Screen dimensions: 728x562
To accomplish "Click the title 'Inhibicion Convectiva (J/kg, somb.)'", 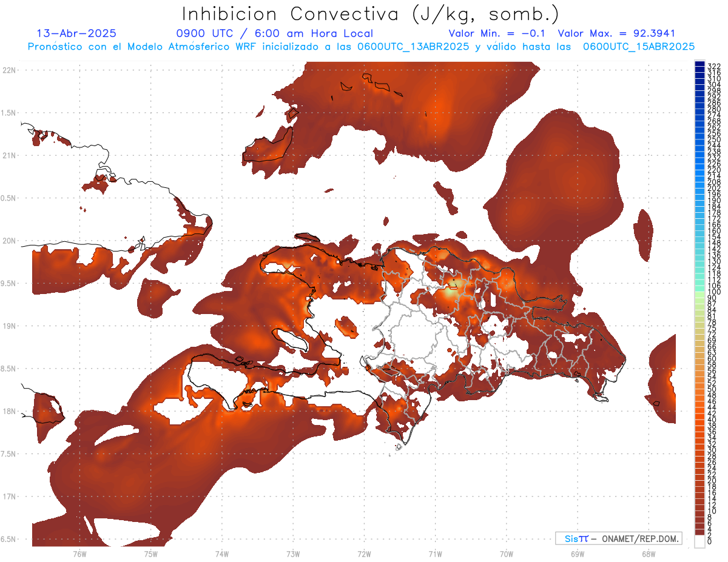I will click(x=371, y=14).
